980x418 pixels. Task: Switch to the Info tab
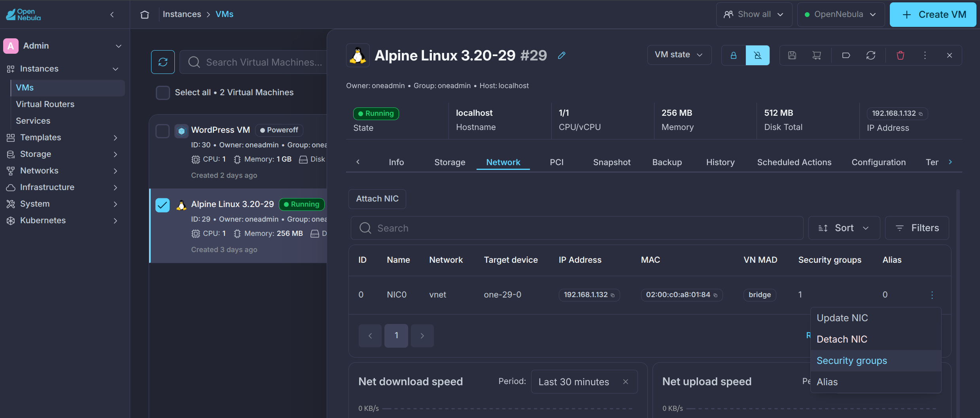point(396,162)
